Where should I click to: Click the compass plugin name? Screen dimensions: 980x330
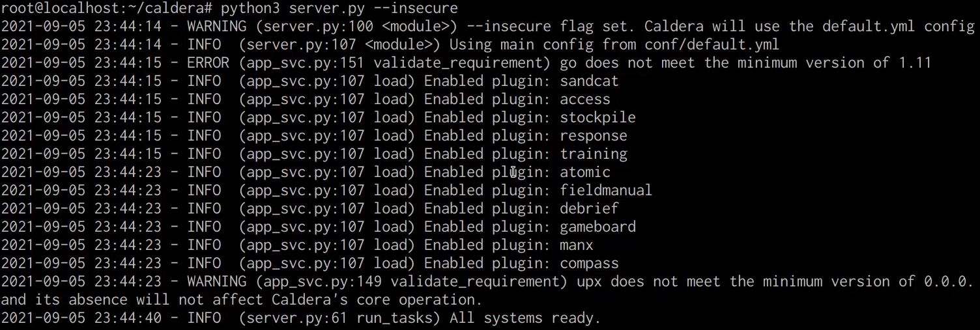click(589, 264)
